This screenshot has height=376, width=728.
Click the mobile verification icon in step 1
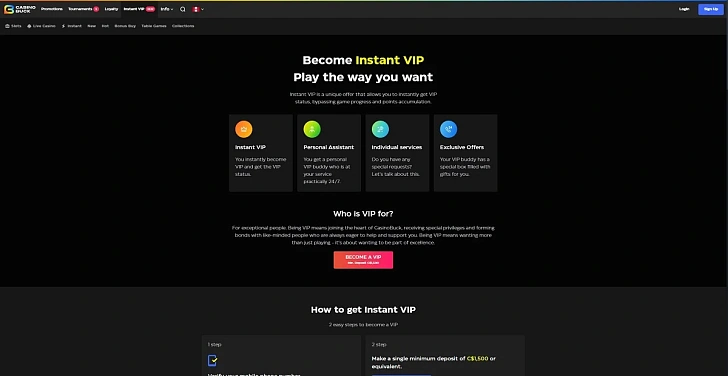(213, 360)
